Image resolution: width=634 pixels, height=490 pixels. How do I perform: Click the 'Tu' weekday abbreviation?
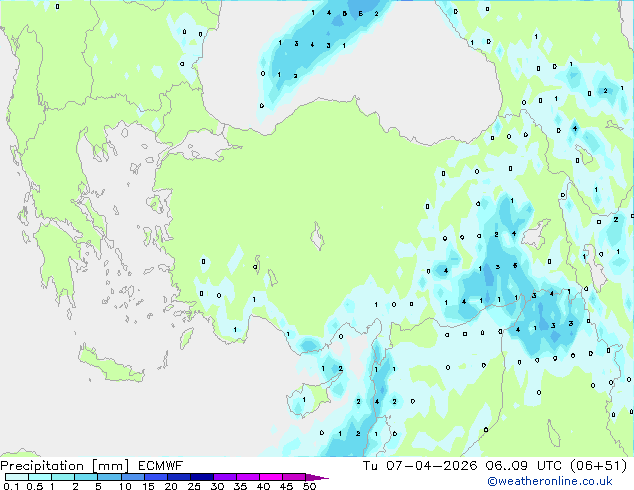click(370, 466)
